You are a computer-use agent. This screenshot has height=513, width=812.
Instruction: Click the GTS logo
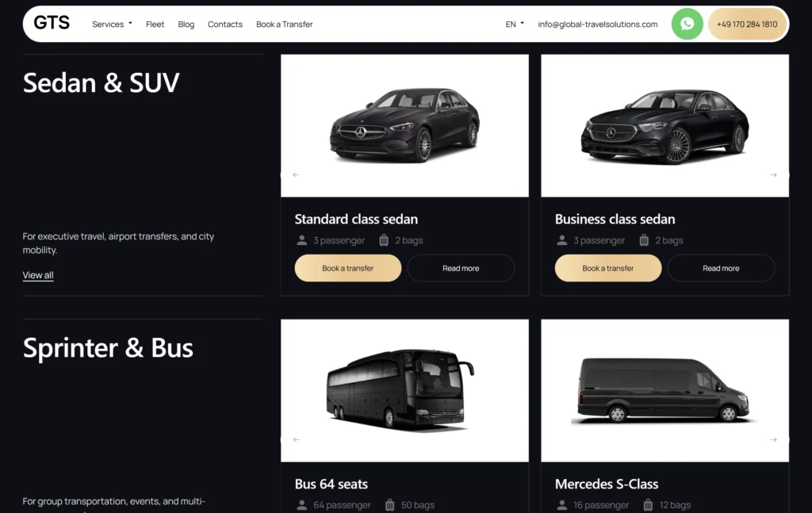click(x=52, y=23)
